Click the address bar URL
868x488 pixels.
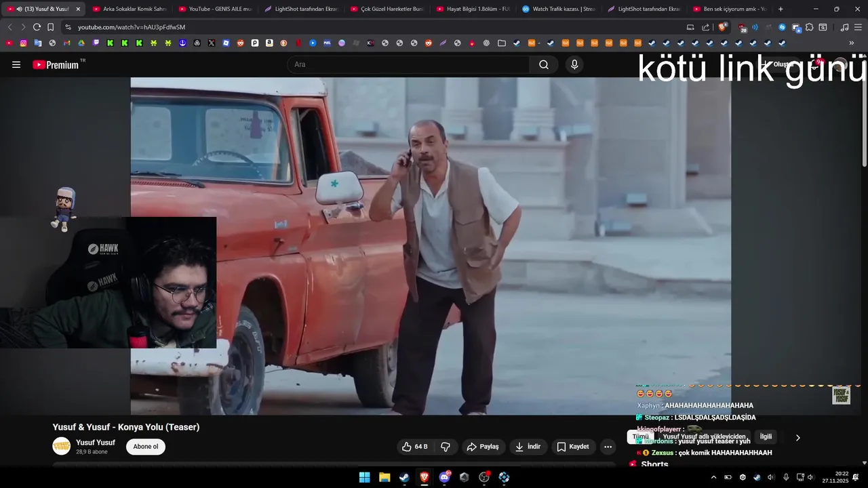coord(131,27)
